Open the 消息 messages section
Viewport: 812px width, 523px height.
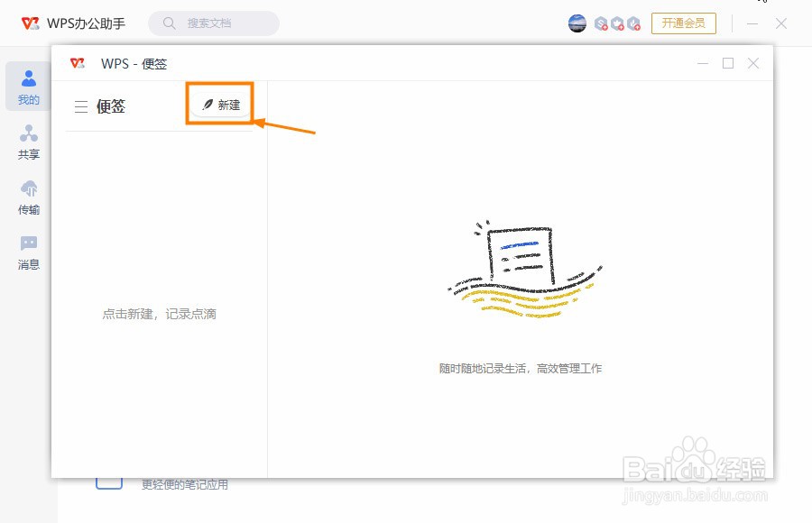(x=29, y=252)
